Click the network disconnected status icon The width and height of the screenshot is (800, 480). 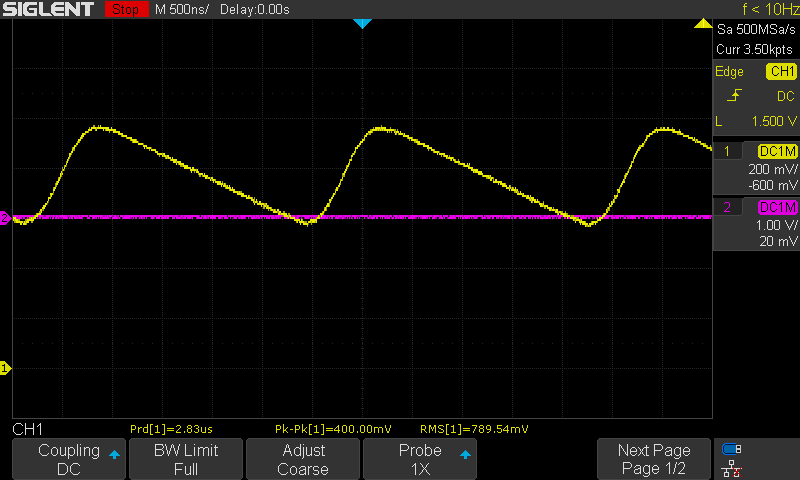click(732, 468)
